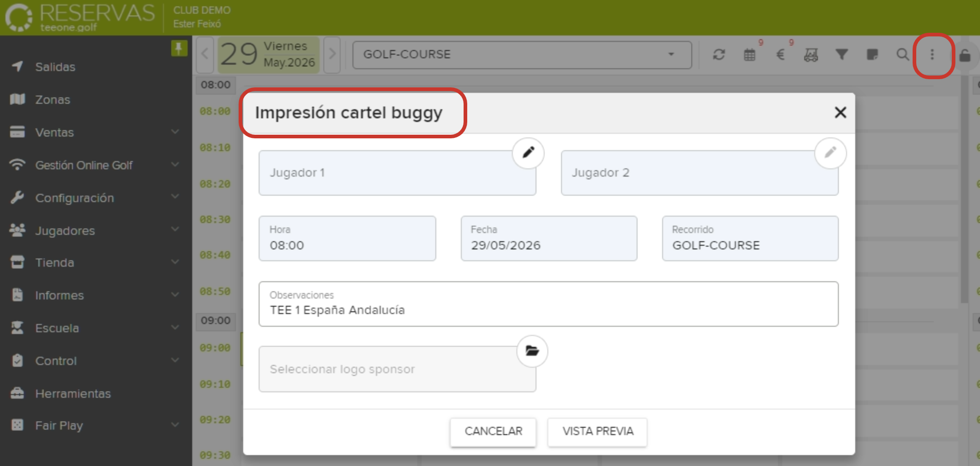The image size is (980, 466).
Task: Open the three-dot more options menu
Action: (932, 55)
